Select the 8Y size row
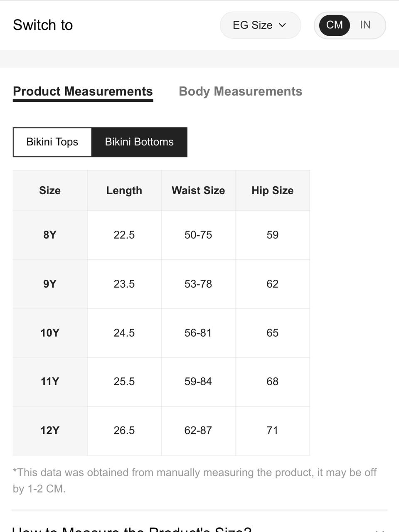The image size is (399, 532). pyautogui.click(x=161, y=235)
